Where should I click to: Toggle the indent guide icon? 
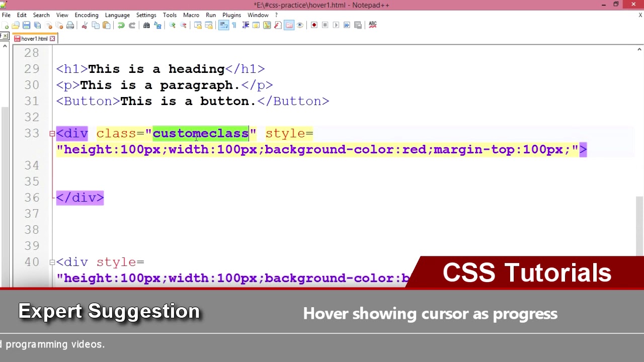click(x=246, y=25)
